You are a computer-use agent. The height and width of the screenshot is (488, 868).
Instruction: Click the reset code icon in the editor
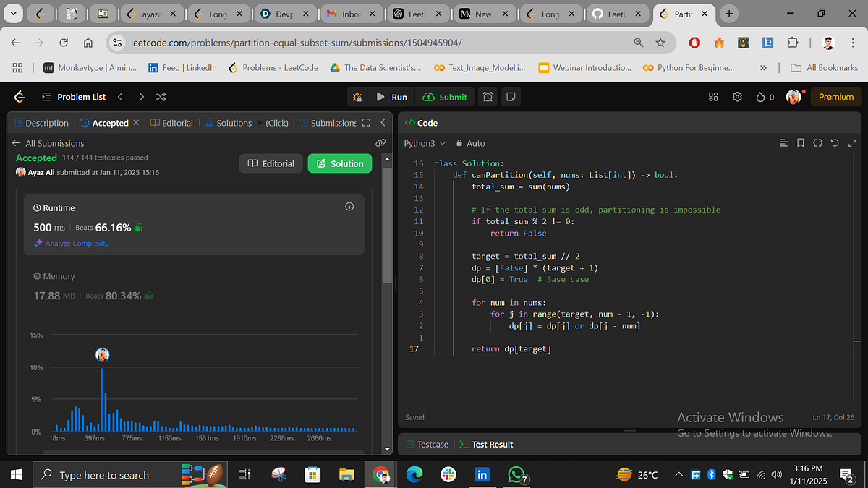click(x=835, y=143)
